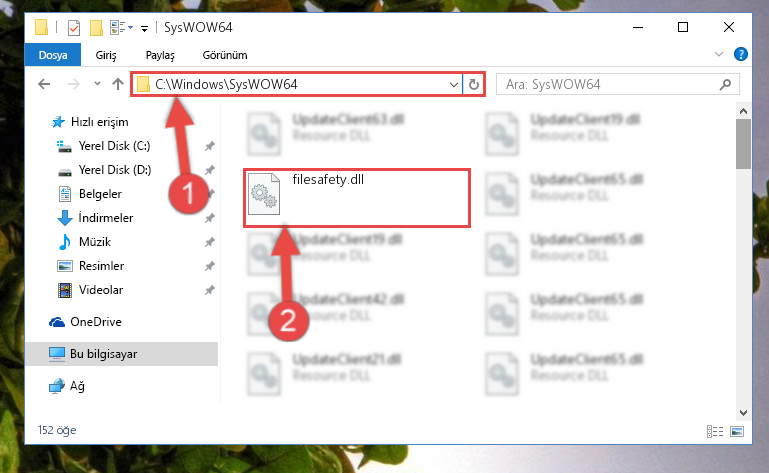Refresh the SysWOW64 folder view
Screen dimensions: 769x473
[x=474, y=84]
